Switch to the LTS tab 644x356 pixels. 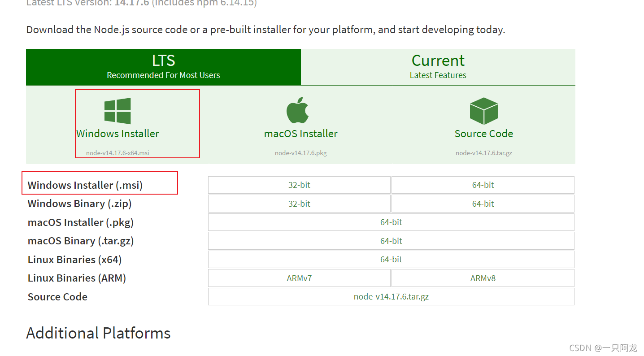click(163, 67)
